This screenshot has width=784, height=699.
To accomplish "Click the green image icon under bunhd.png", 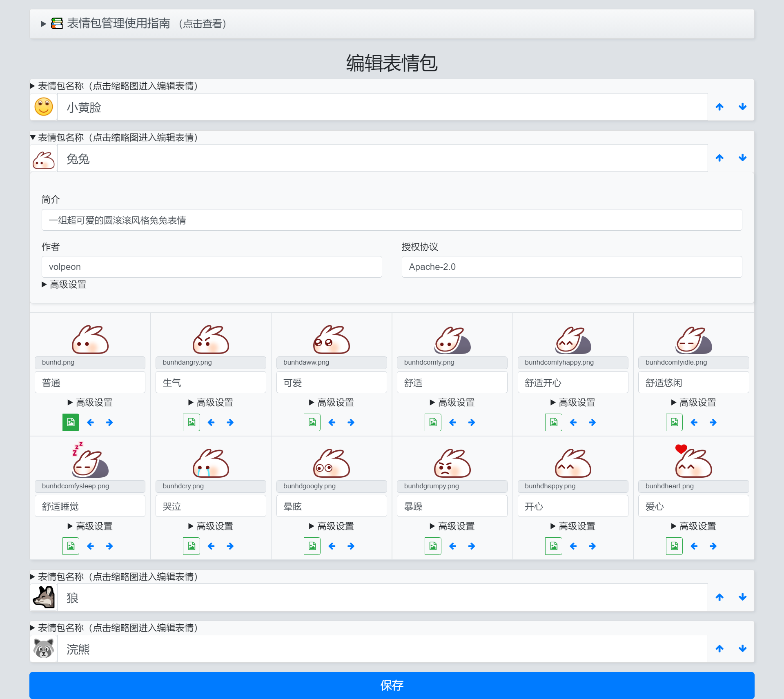I will [x=71, y=422].
